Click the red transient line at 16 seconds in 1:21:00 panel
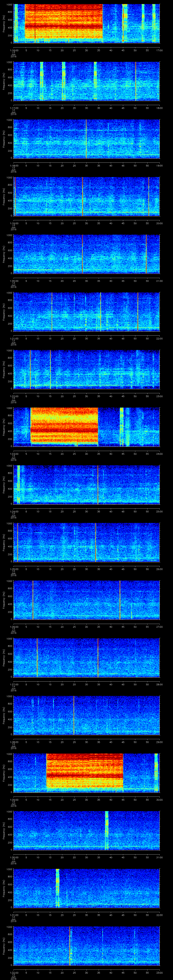 point(52,312)
